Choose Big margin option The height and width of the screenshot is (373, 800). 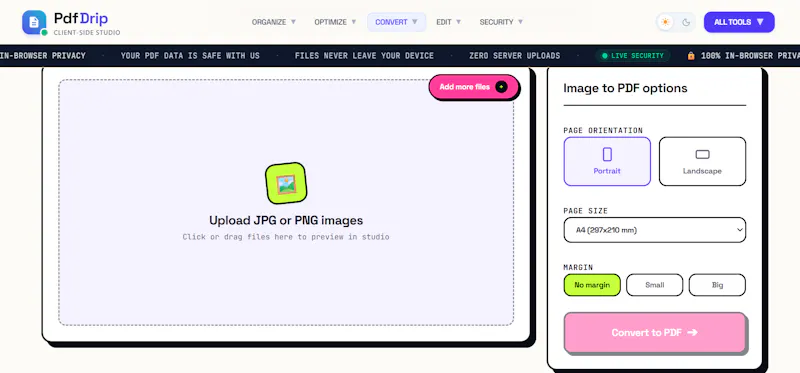pos(717,285)
